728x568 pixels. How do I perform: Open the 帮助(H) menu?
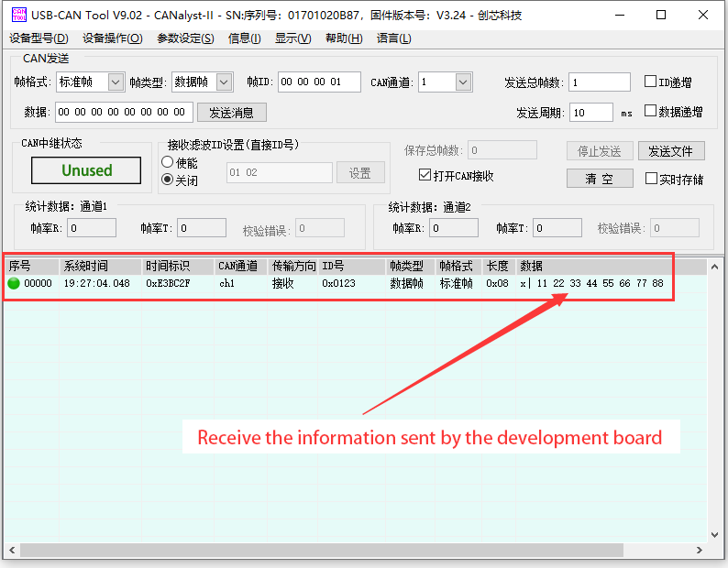(344, 38)
